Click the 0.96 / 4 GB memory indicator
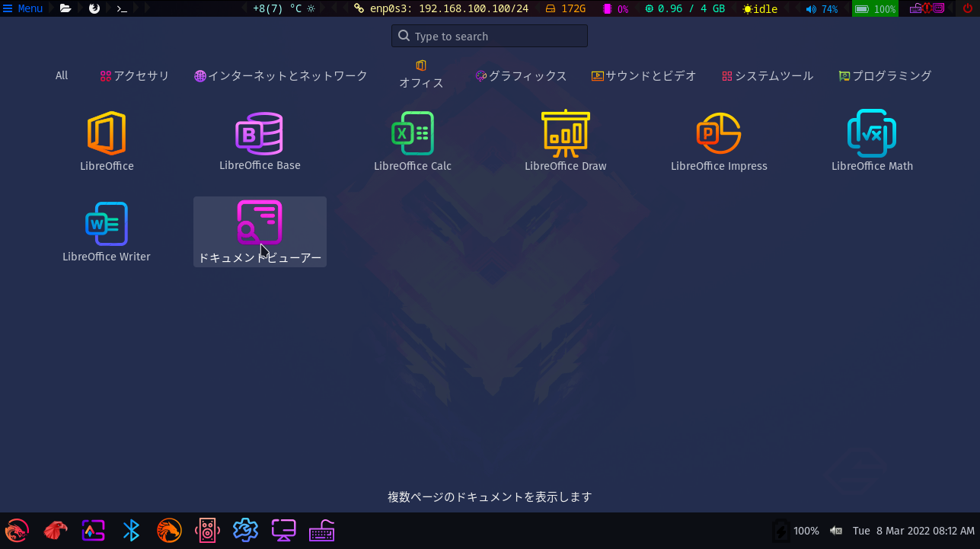The width and height of the screenshot is (980, 549). [685, 8]
